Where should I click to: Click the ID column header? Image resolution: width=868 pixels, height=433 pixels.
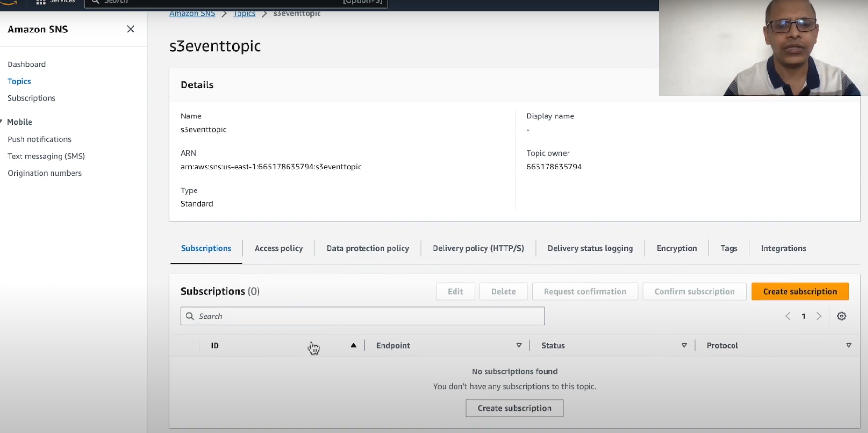tap(215, 345)
